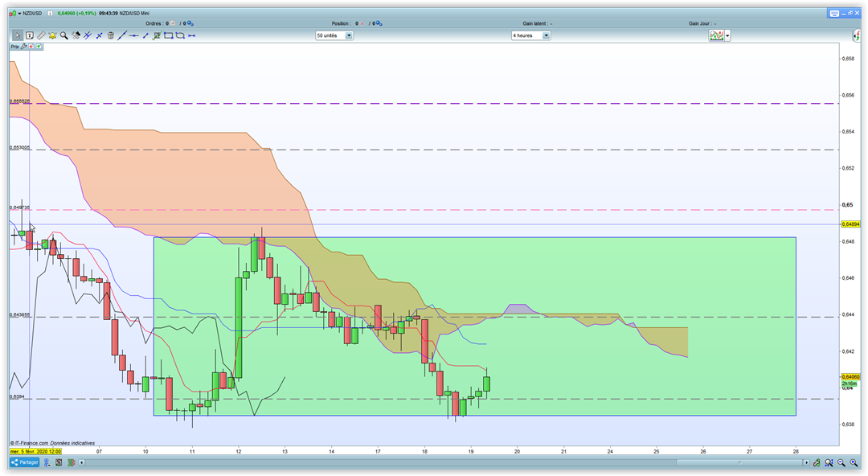Select the trend line drawing tool
The width and height of the screenshot is (868, 476).
pos(122,35)
